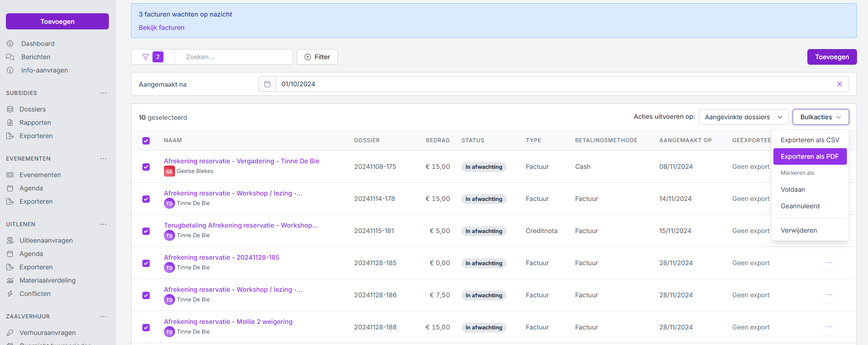Click in the Zoeken search field
This screenshot has height=345, width=868.
[x=234, y=57]
